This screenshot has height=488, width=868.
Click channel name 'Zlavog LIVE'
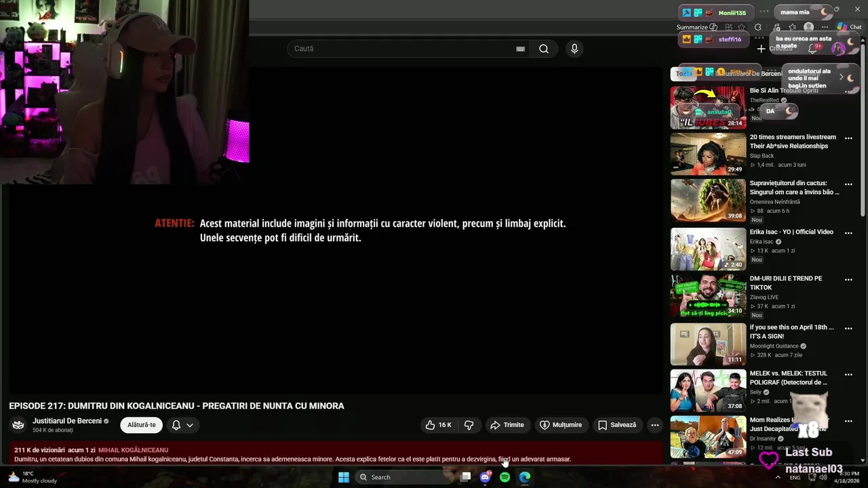tap(764, 298)
